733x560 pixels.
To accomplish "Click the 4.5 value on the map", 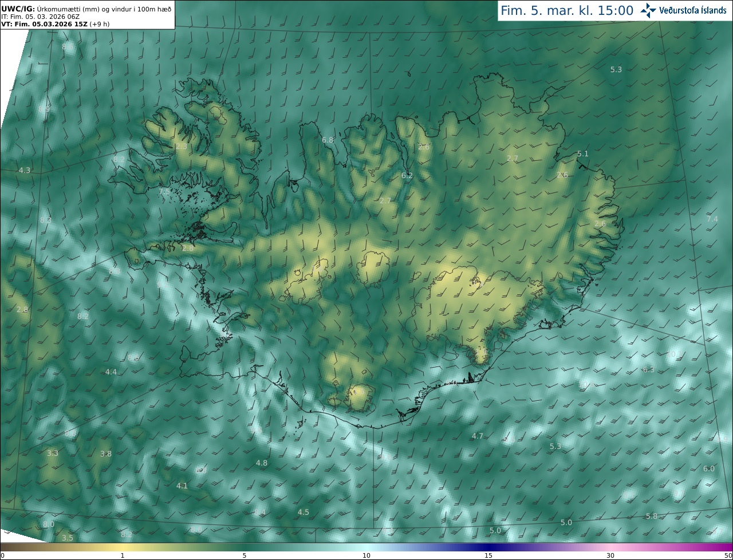I will [x=304, y=512].
